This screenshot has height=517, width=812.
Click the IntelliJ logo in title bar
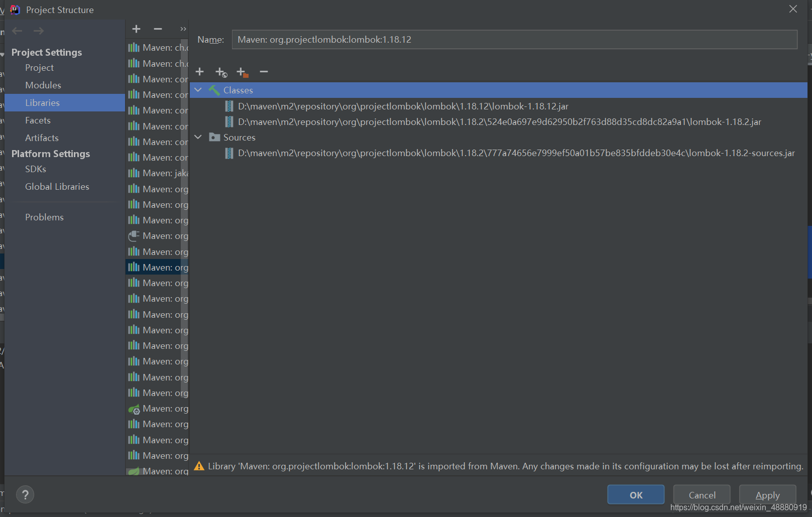tap(15, 10)
